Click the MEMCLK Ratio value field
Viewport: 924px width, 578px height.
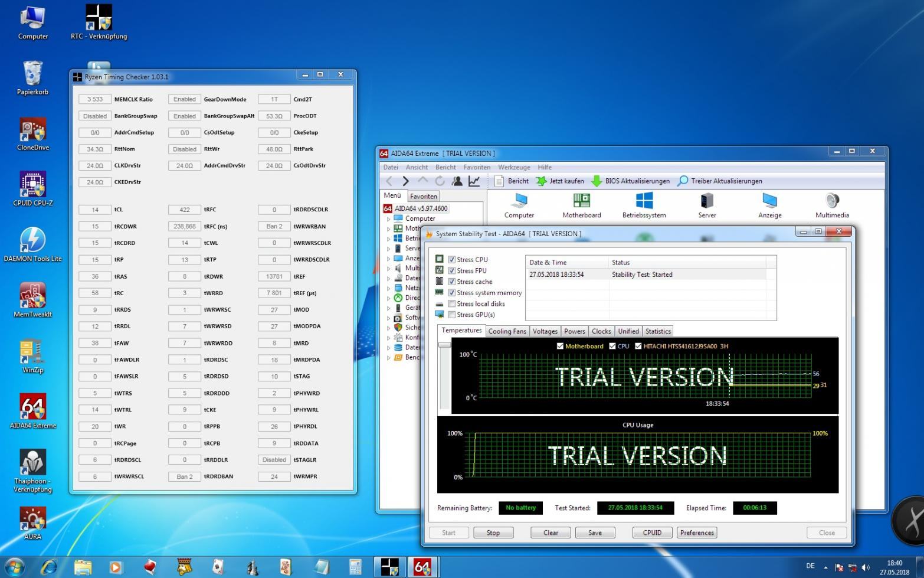(95, 99)
